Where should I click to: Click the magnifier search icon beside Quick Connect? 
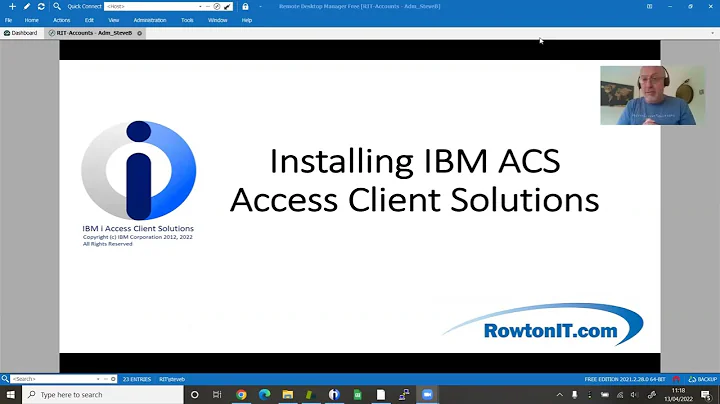pyautogui.click(x=57, y=6)
